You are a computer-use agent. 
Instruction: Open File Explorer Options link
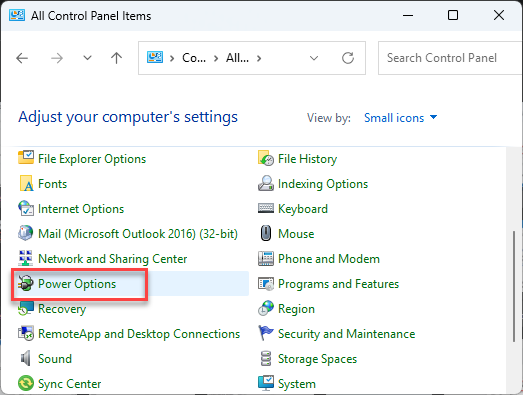92,159
